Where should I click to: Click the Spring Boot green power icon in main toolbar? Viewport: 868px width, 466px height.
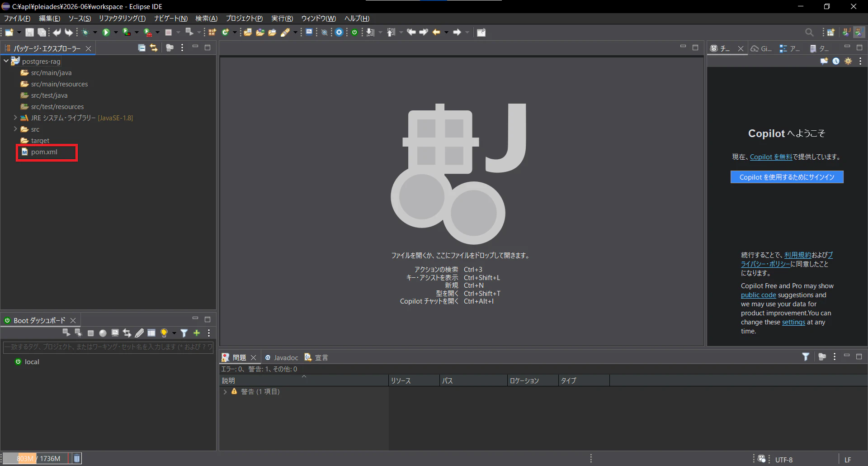354,32
